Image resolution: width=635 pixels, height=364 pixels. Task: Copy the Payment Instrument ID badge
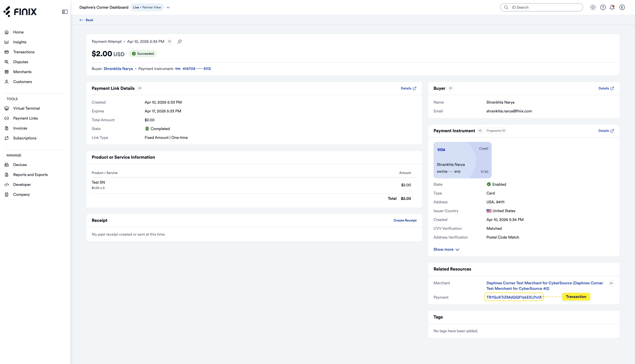point(480,131)
